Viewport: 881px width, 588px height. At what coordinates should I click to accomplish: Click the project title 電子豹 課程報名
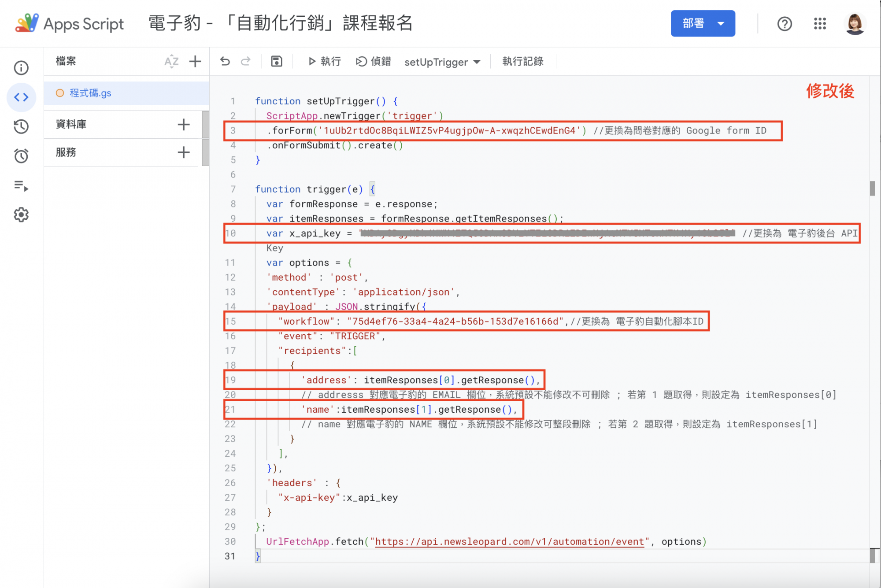281,23
